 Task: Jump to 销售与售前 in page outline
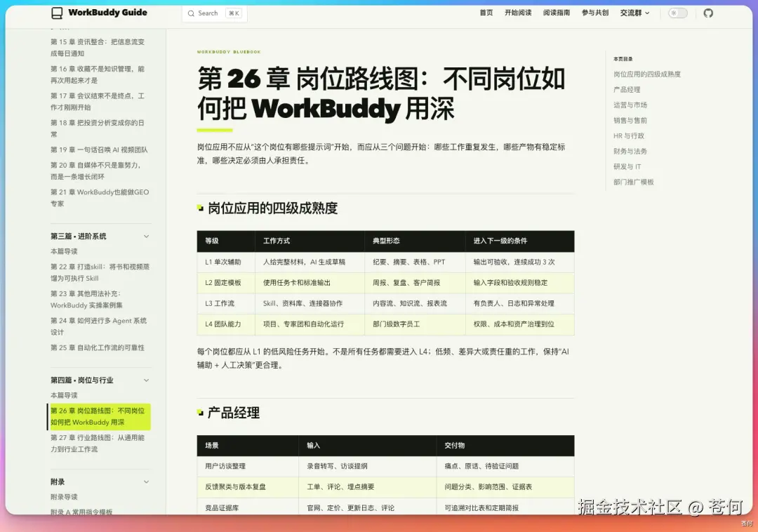630,120
